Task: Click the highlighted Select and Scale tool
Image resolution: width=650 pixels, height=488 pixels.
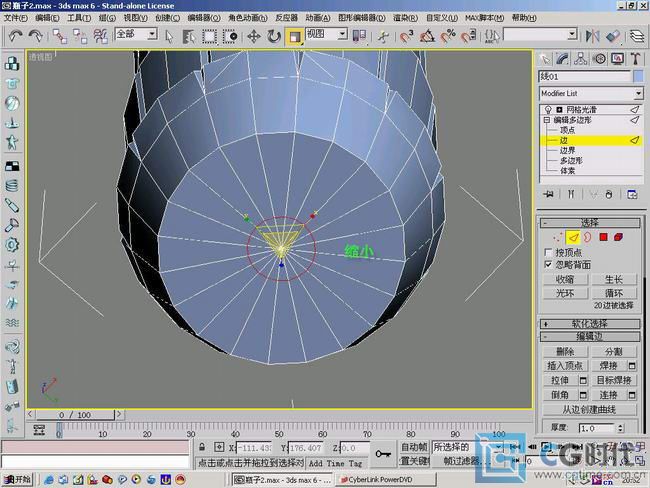Action: click(294, 36)
